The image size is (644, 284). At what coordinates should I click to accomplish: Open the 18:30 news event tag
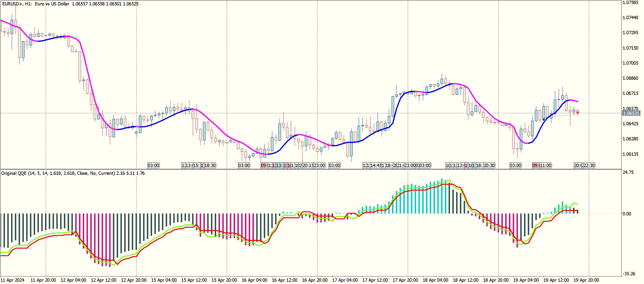coord(210,165)
